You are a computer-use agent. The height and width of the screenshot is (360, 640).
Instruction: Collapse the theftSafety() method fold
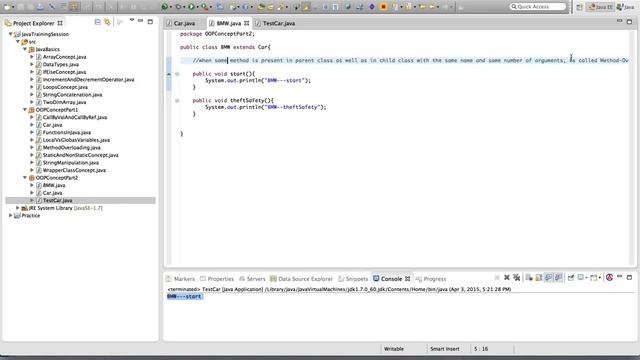tap(177, 100)
